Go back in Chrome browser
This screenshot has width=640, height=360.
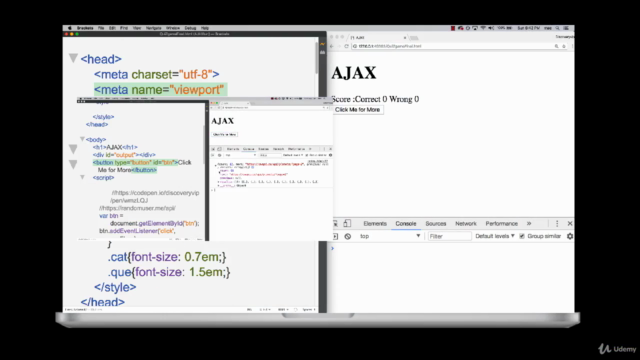coord(331,46)
